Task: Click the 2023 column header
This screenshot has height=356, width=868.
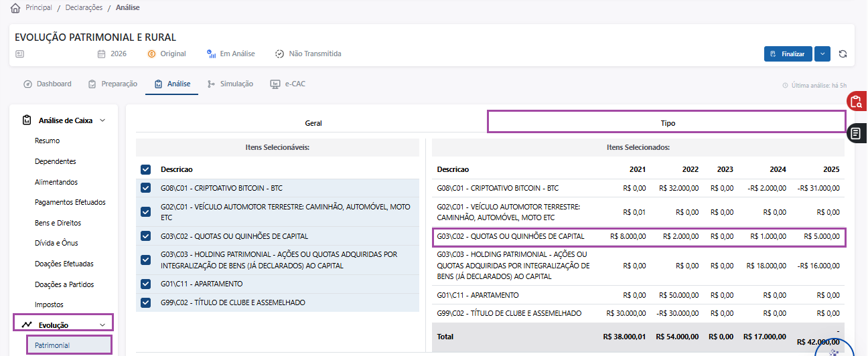Action: click(x=725, y=169)
